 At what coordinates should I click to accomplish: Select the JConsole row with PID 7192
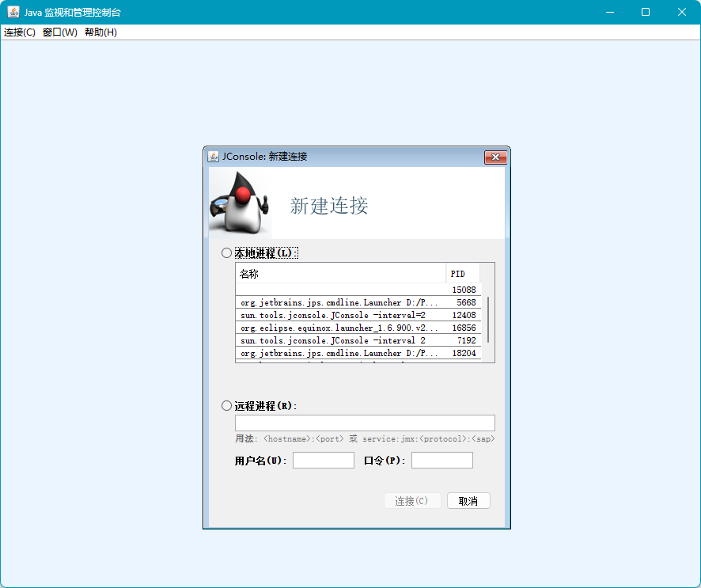point(358,340)
